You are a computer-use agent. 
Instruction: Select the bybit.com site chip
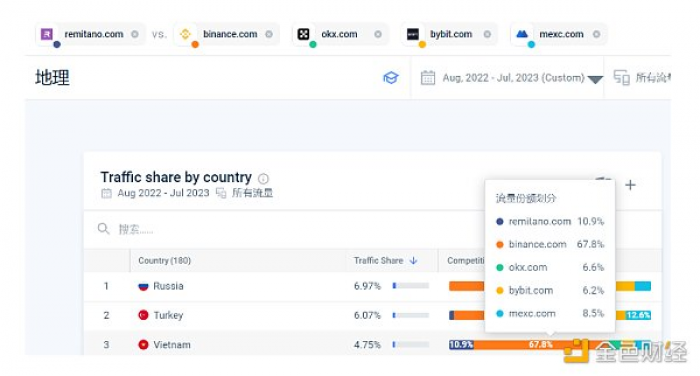tap(450, 34)
